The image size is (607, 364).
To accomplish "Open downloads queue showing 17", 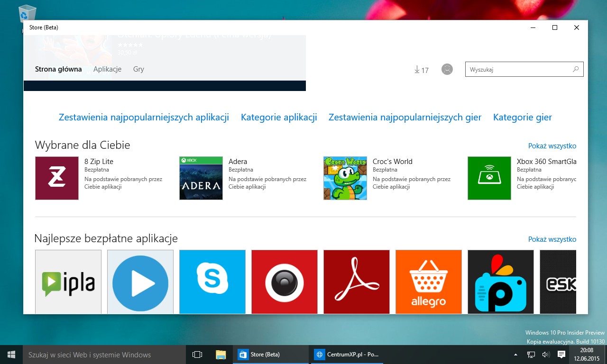I will [x=421, y=70].
